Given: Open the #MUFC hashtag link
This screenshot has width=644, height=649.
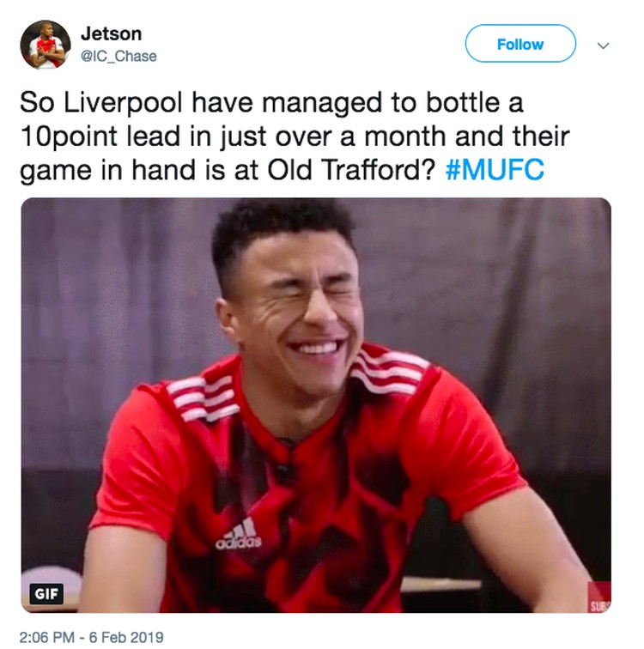Looking at the screenshot, I should point(495,169).
